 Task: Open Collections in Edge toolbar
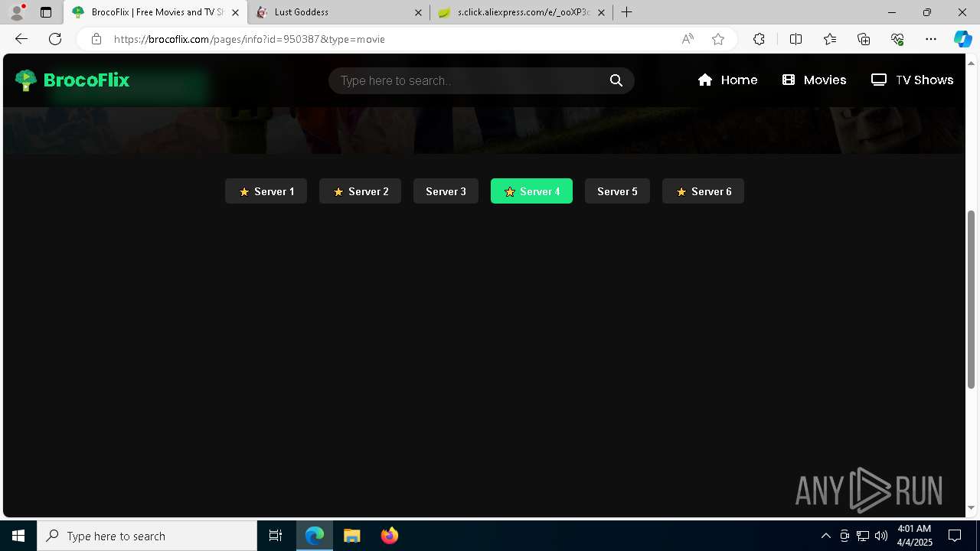point(864,39)
